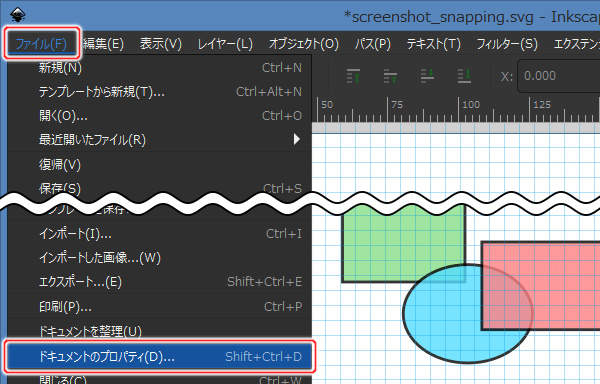The width and height of the screenshot is (600, 384).
Task: Choose 復帰(V) menu entry
Action: (160, 164)
